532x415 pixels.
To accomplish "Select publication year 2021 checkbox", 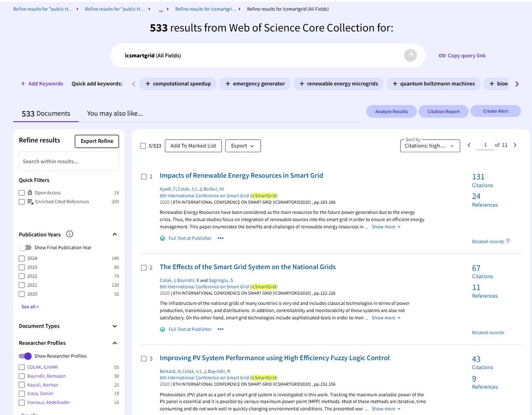I will point(22,285).
